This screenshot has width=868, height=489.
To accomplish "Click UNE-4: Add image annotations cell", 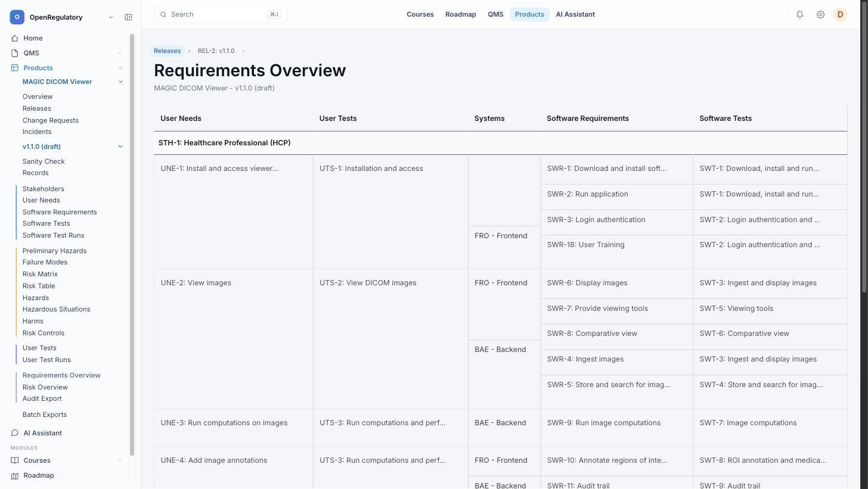I will [x=233, y=468].
